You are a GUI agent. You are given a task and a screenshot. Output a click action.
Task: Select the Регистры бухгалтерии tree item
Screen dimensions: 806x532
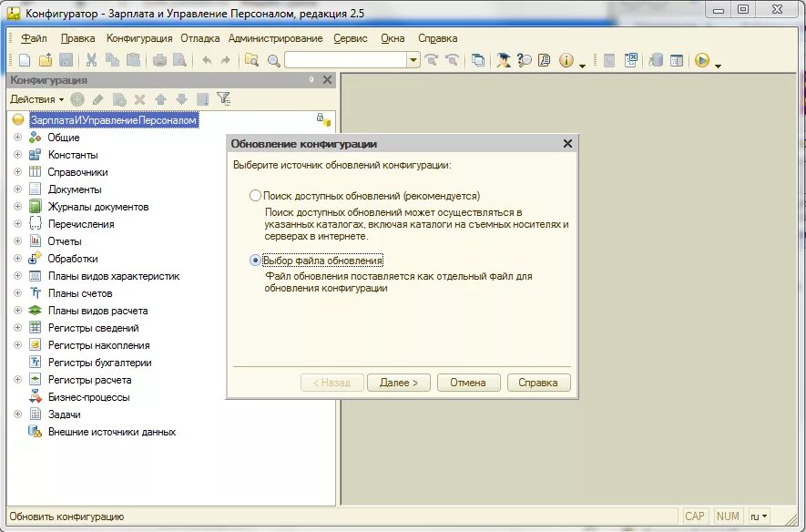pyautogui.click(x=99, y=363)
